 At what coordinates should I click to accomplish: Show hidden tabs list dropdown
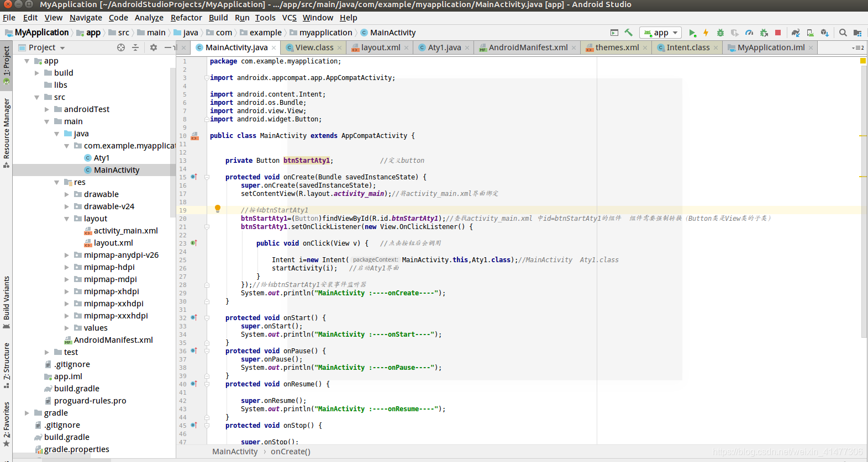coord(858,48)
